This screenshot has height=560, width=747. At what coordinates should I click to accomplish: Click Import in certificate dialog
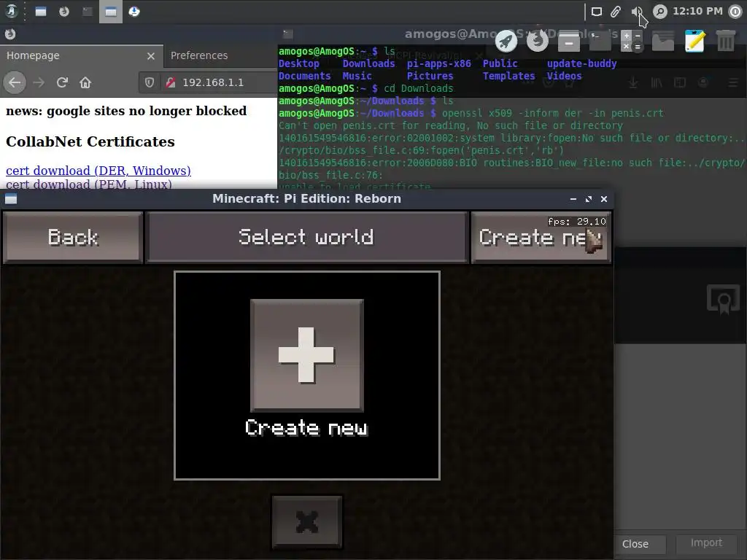(706, 542)
